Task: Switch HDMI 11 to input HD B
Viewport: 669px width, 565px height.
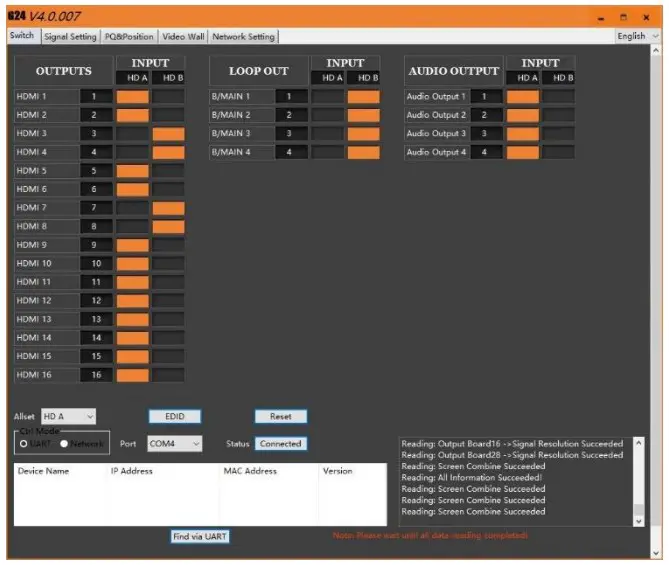Action: coord(169,282)
